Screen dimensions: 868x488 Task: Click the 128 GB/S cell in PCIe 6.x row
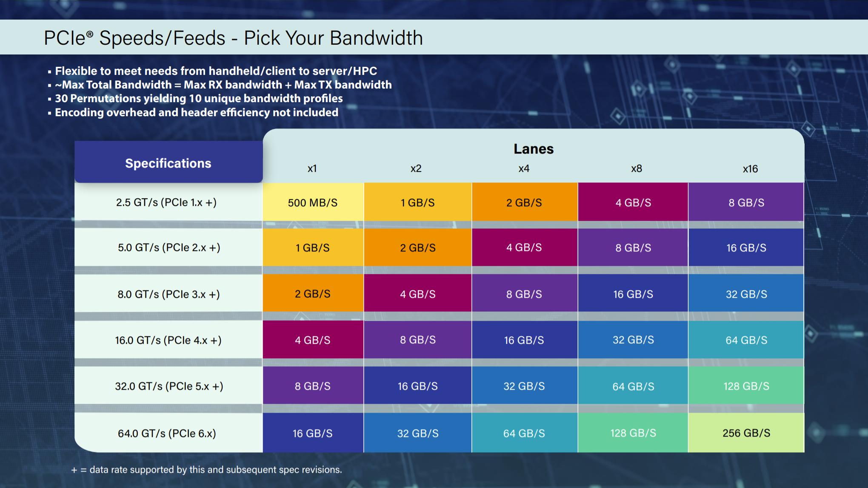633,433
